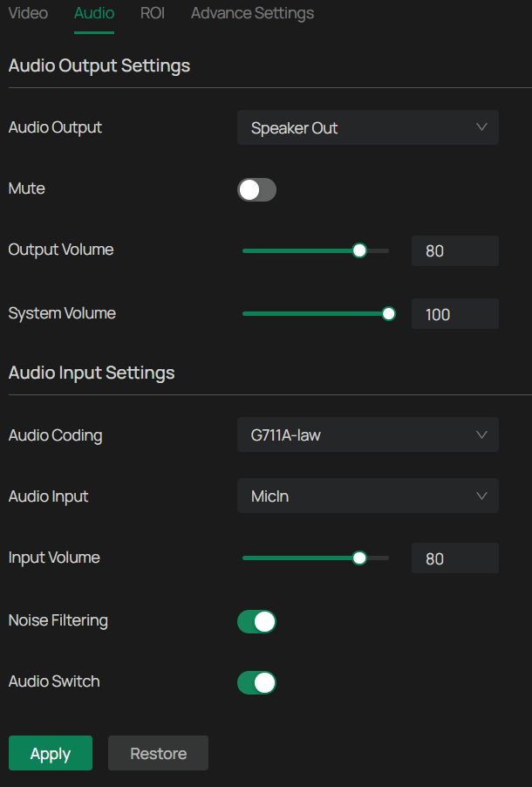532x787 pixels.
Task: Switch to the Video tab
Action: tap(28, 13)
